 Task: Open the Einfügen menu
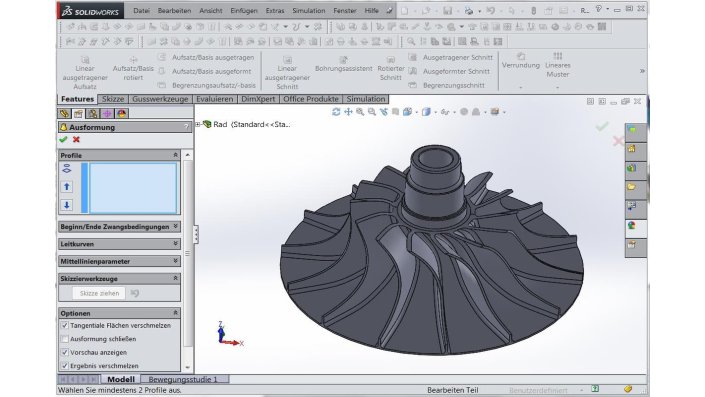click(x=244, y=10)
